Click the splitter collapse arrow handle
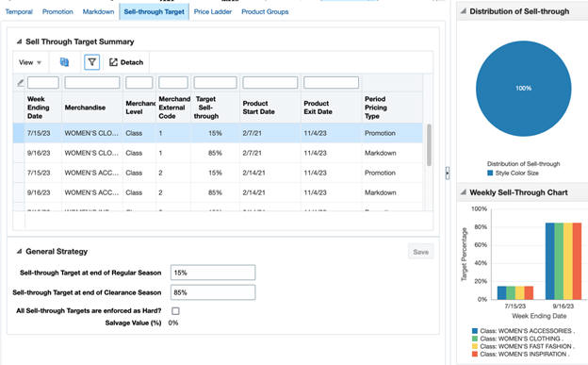Viewport: 588px width, 365px height. tap(448, 173)
